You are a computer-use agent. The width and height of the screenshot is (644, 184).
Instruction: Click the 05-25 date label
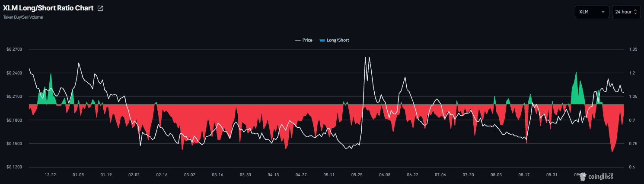pyautogui.click(x=357, y=175)
